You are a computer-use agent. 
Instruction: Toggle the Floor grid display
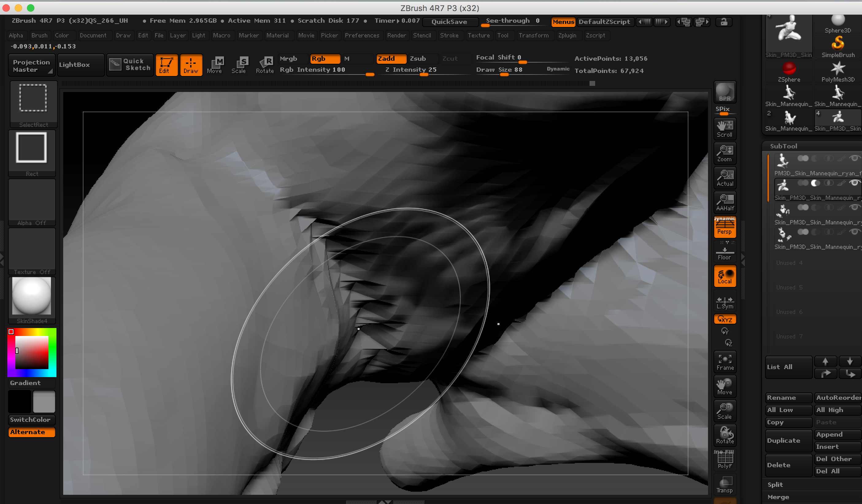pos(725,254)
